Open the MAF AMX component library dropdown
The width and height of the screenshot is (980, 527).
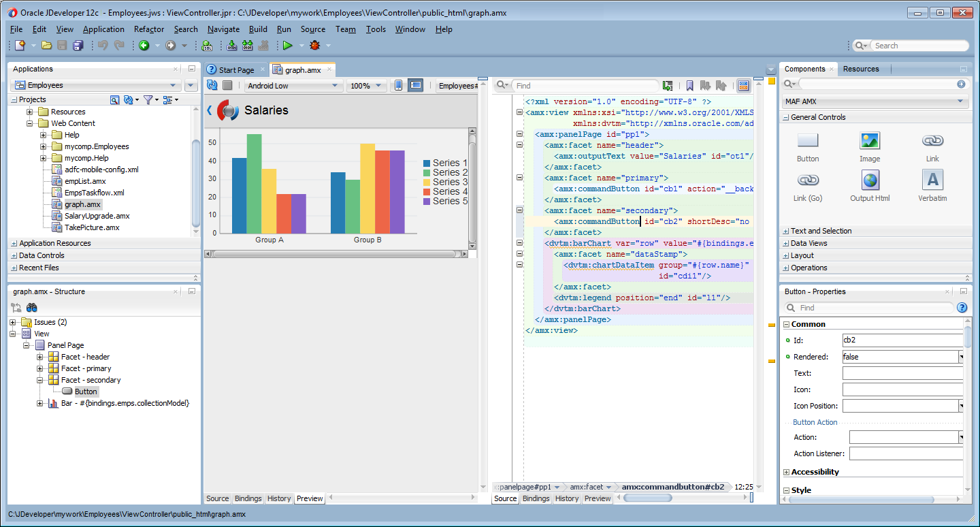(x=875, y=101)
